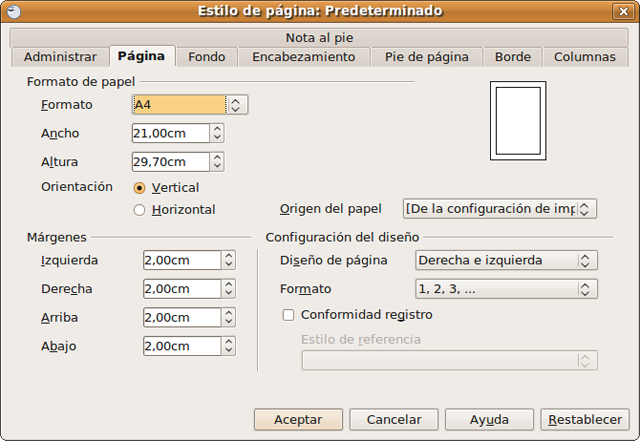Click the Altura height stepper arrows
Viewport: 640px width, 441px height.
click(216, 162)
